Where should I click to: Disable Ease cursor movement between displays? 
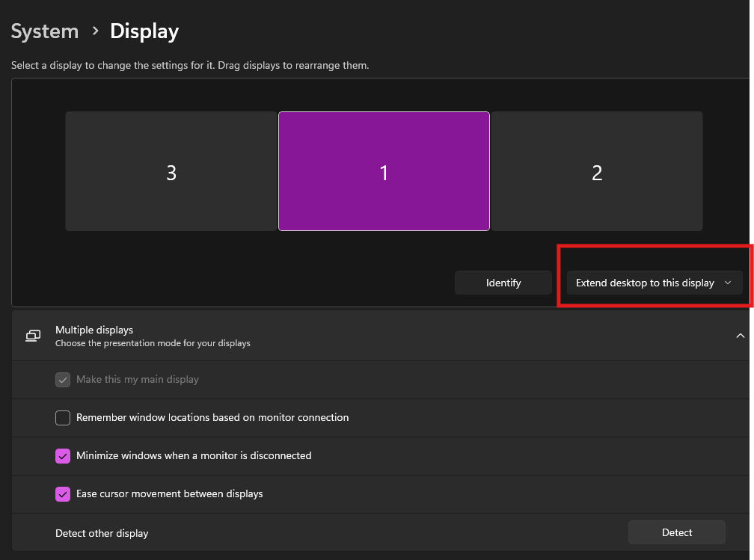(x=63, y=494)
